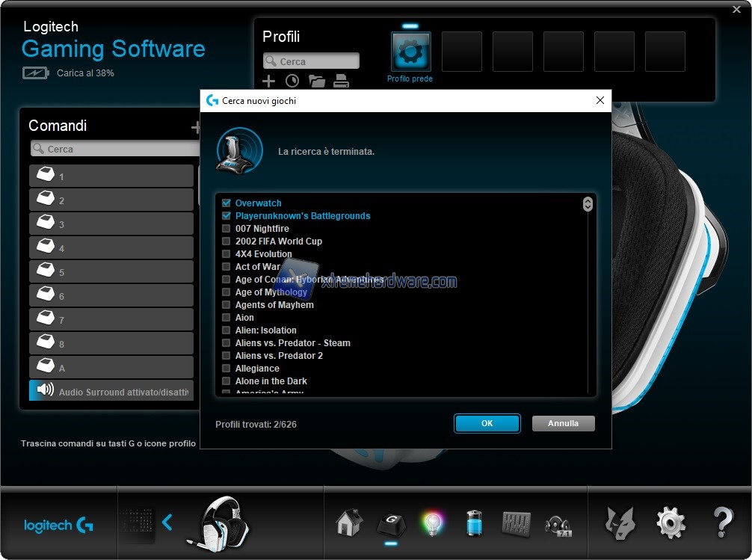Click the scroll arrows atop game list
The height and width of the screenshot is (560, 752).
point(588,204)
